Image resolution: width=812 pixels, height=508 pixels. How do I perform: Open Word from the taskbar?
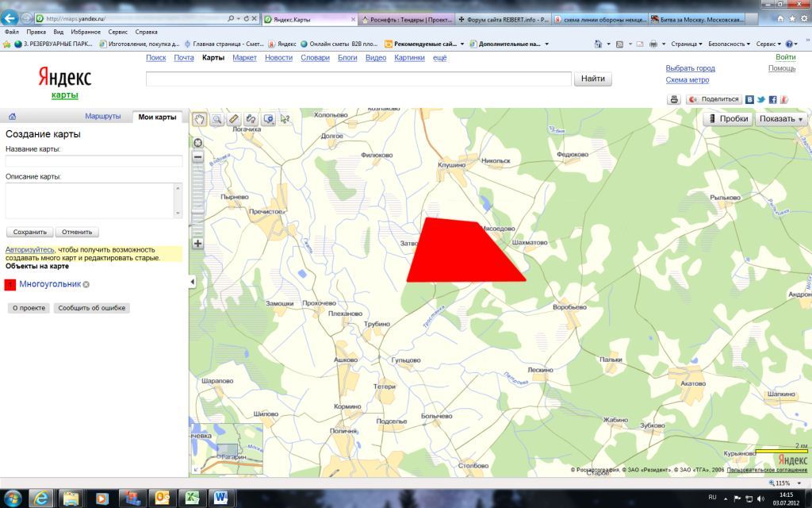coord(221,498)
